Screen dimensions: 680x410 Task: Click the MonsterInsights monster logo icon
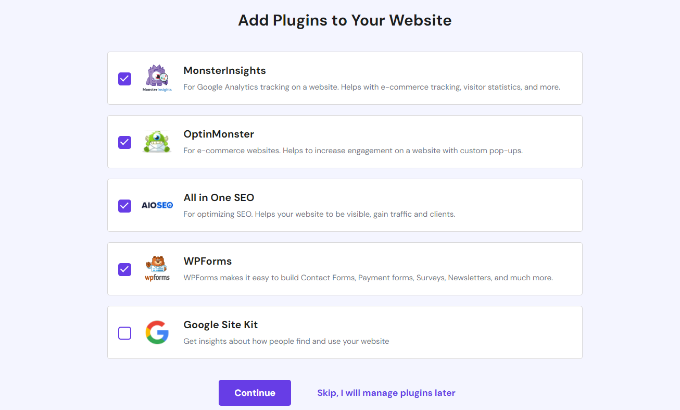tap(157, 76)
